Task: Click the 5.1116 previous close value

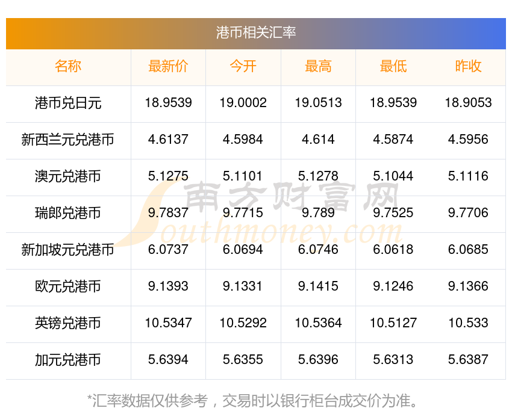Action: (x=468, y=176)
